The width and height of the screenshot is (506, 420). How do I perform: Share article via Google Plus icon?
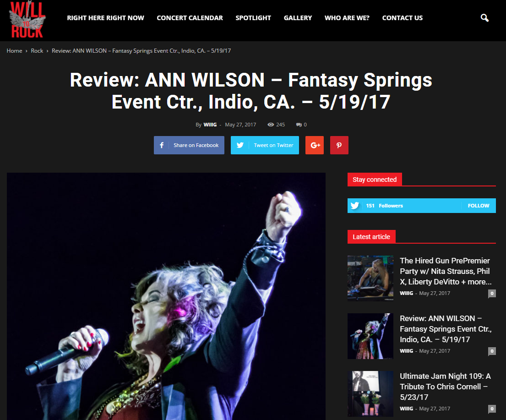coord(315,145)
